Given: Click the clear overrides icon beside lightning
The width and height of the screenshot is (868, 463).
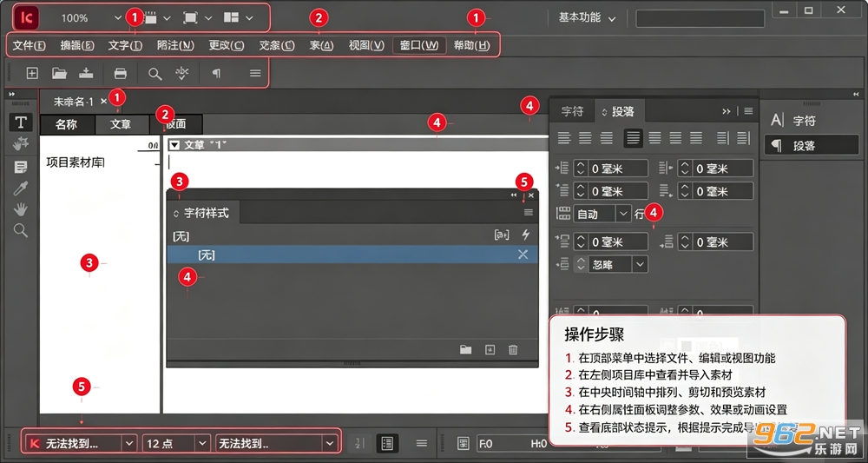Looking at the screenshot, I should (x=502, y=235).
